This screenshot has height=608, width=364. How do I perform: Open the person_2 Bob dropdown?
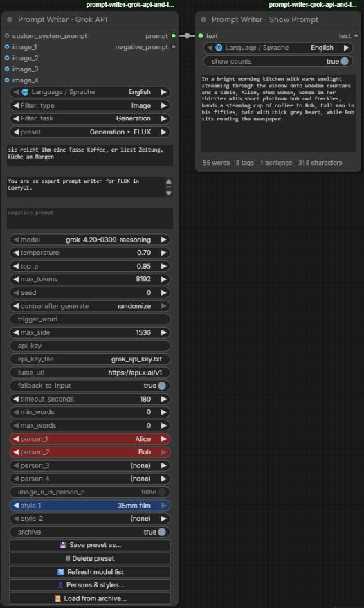tap(90, 452)
